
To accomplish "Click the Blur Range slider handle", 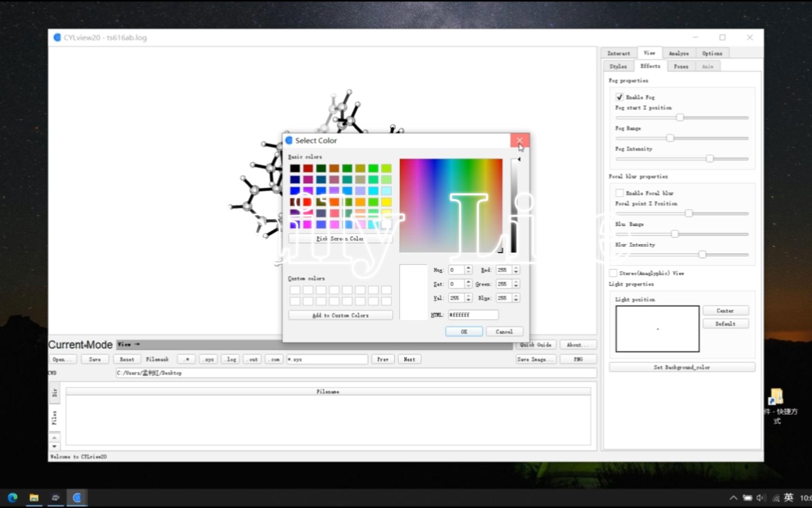I will 675,234.
